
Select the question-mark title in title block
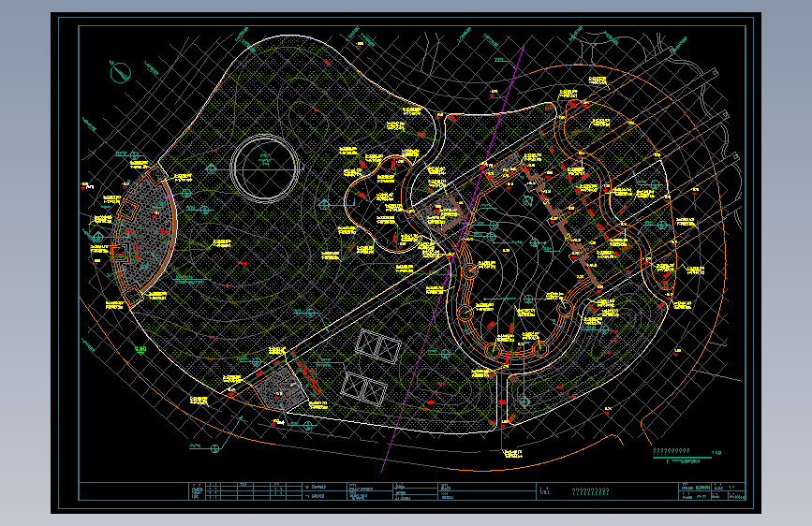click(590, 491)
